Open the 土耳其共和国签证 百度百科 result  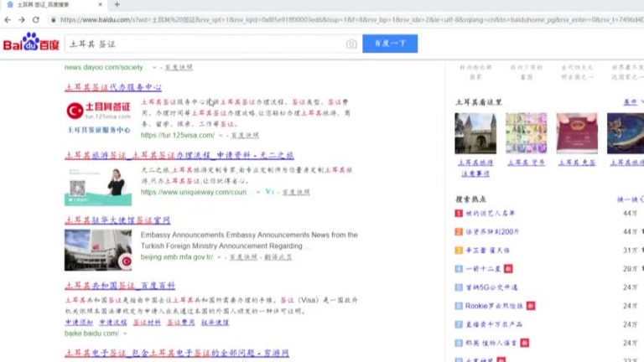tap(120, 285)
